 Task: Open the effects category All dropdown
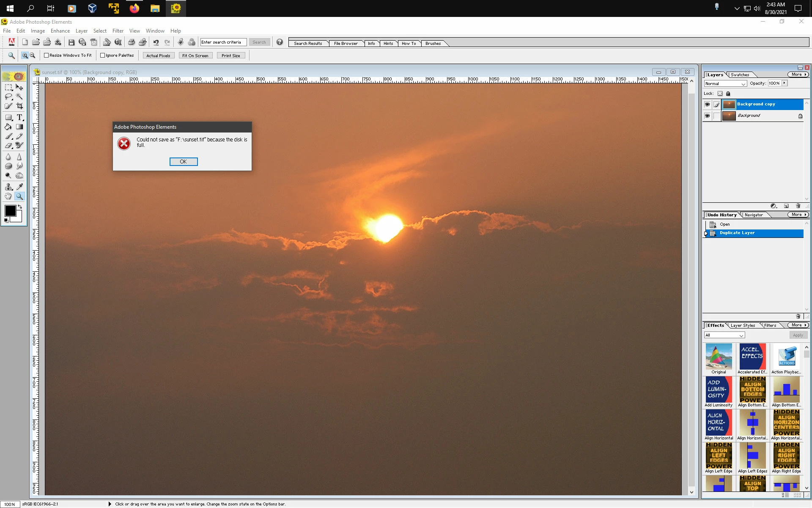click(724, 335)
